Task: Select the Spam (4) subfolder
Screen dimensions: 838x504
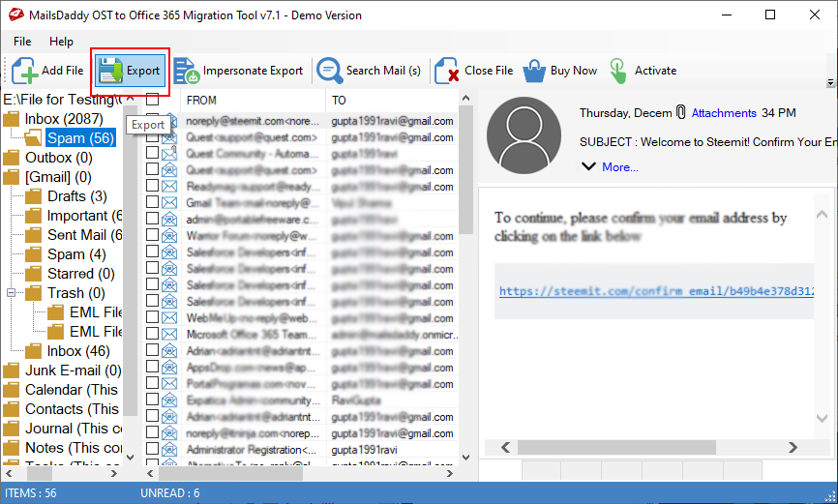Action: click(x=76, y=254)
